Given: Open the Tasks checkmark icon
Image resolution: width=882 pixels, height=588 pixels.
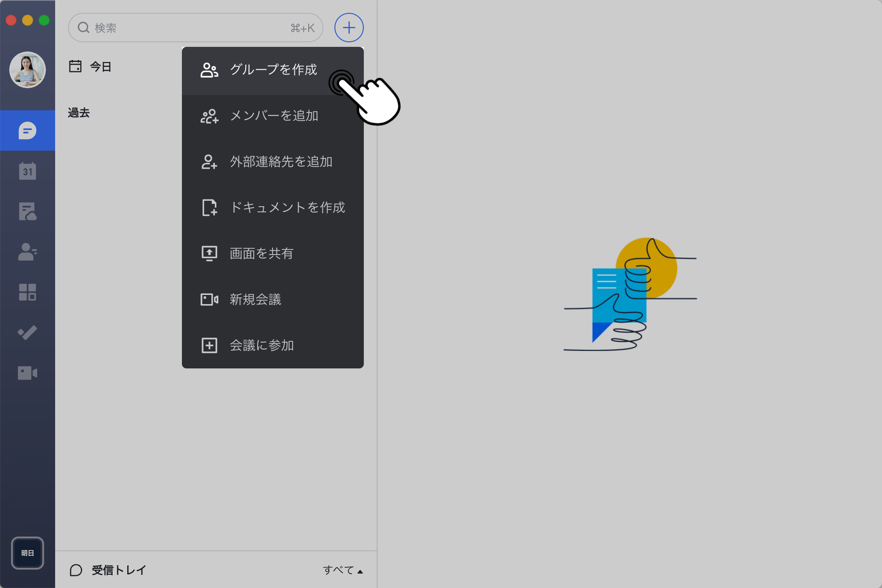Looking at the screenshot, I should [x=28, y=333].
